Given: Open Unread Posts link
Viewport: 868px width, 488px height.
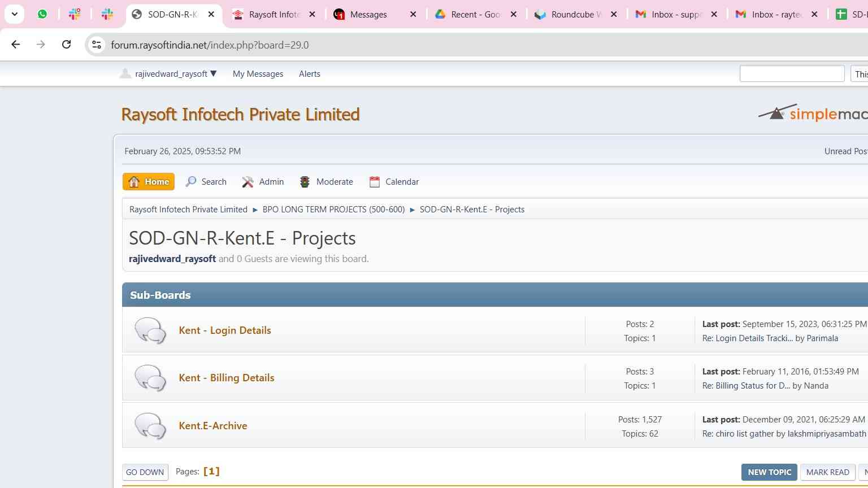Looking at the screenshot, I should click(x=846, y=151).
